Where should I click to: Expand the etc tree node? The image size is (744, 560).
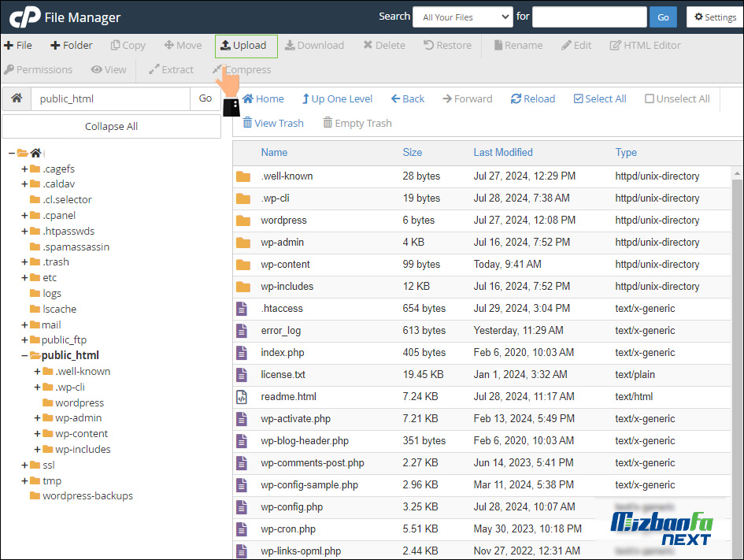click(24, 277)
